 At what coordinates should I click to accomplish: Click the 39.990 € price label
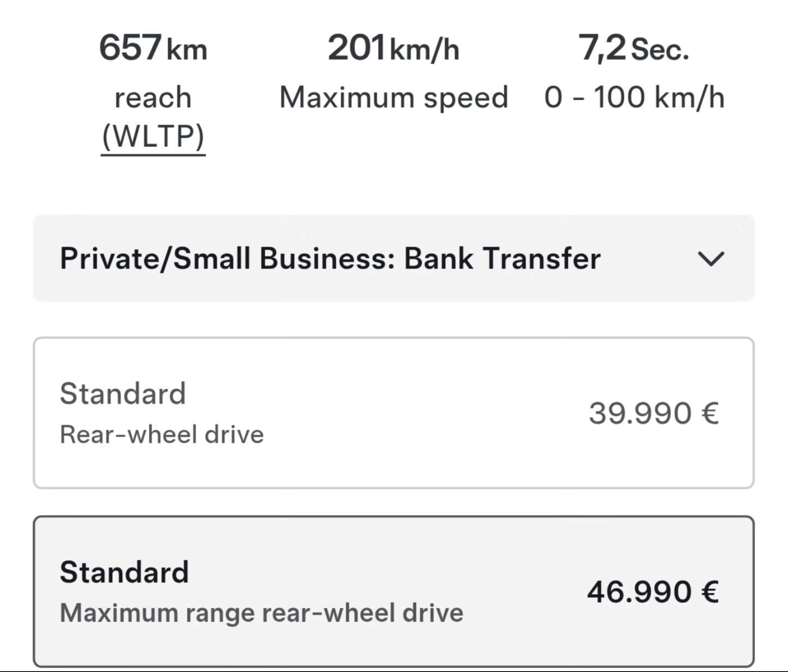click(x=656, y=413)
